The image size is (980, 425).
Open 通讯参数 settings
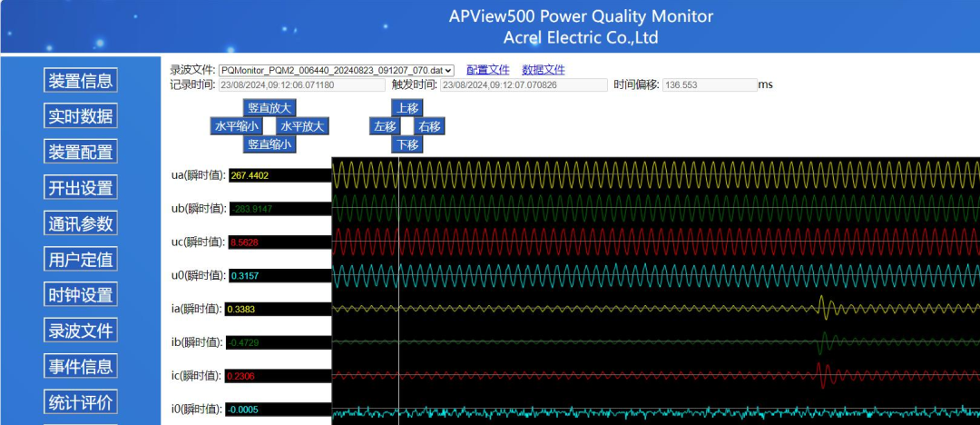coord(81,223)
